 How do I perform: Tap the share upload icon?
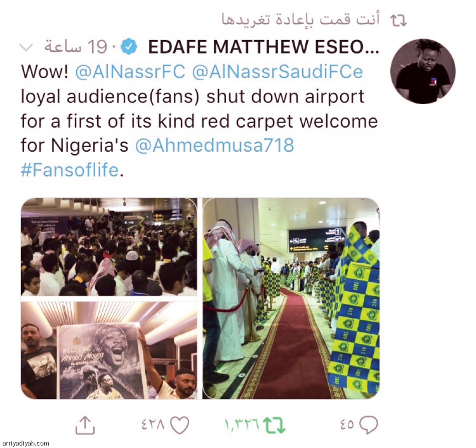pos(85,425)
